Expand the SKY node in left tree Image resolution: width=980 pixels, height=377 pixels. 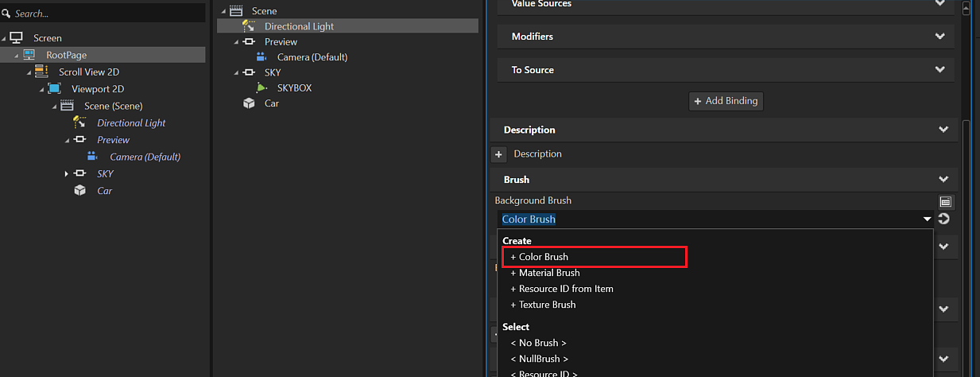pyautogui.click(x=67, y=173)
